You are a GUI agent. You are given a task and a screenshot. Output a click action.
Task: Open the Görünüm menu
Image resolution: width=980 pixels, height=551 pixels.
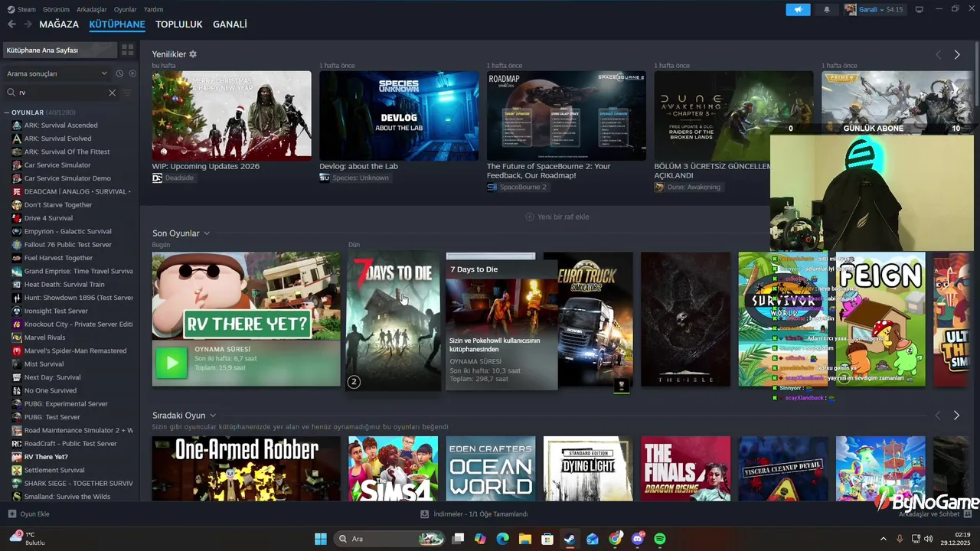[56, 9]
